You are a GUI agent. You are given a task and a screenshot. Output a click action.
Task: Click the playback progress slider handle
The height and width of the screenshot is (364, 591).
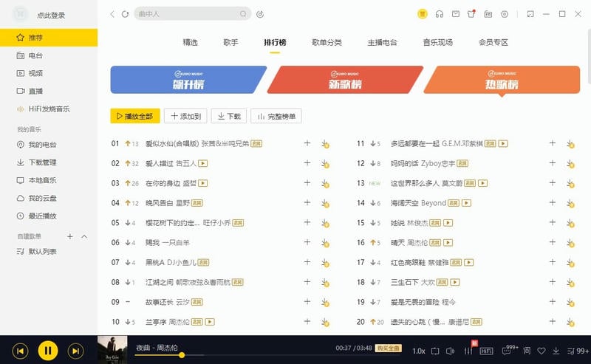pos(182,355)
